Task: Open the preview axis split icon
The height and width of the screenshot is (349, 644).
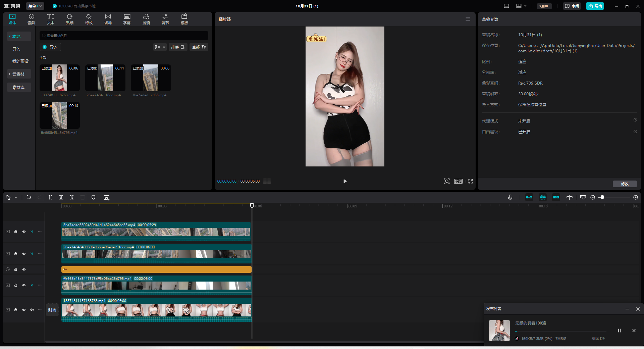Action: 570,197
